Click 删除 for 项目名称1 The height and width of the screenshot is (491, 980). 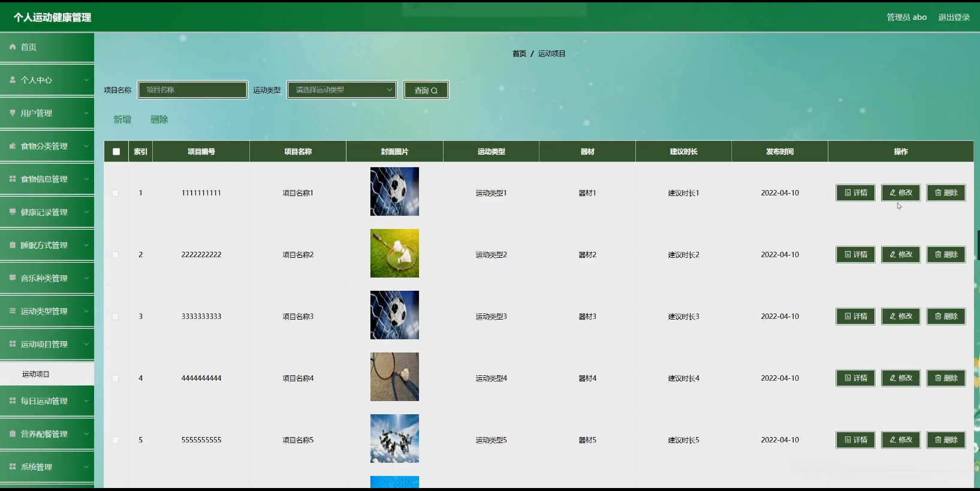(x=946, y=193)
